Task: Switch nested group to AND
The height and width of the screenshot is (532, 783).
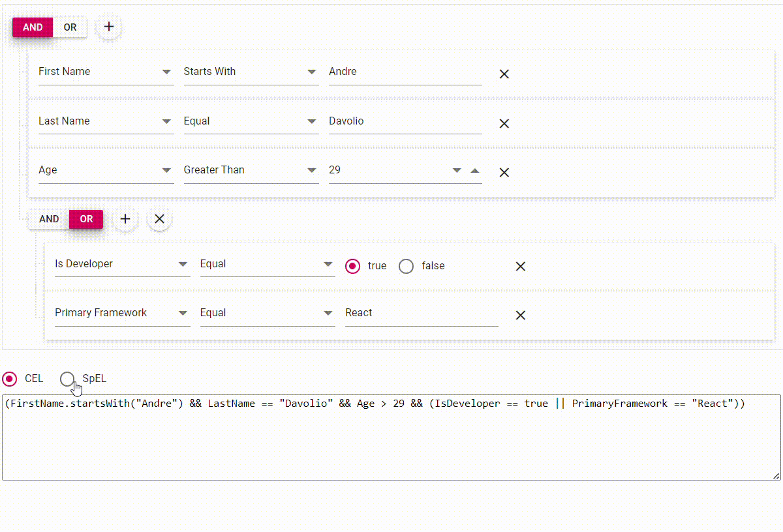Action: (49, 219)
